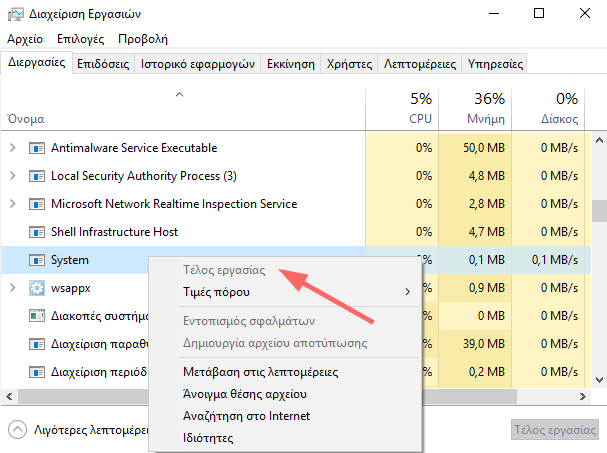This screenshot has width=607, height=453.
Task: Expand the Microsoft Network Realtime Inspection Service row
Action: (12, 204)
